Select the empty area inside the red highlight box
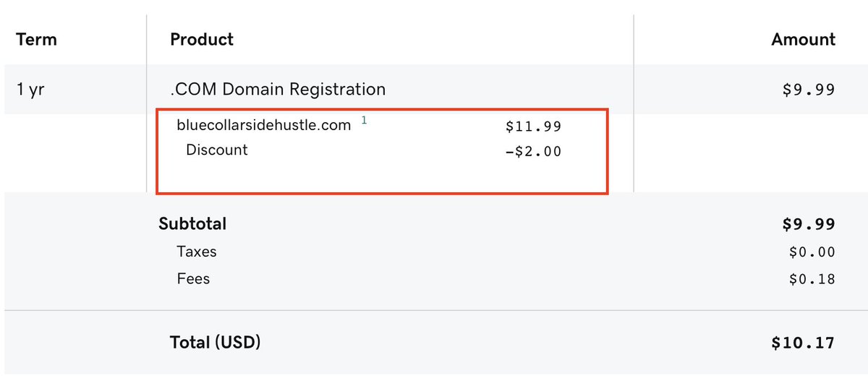The width and height of the screenshot is (868, 381). pos(382,176)
